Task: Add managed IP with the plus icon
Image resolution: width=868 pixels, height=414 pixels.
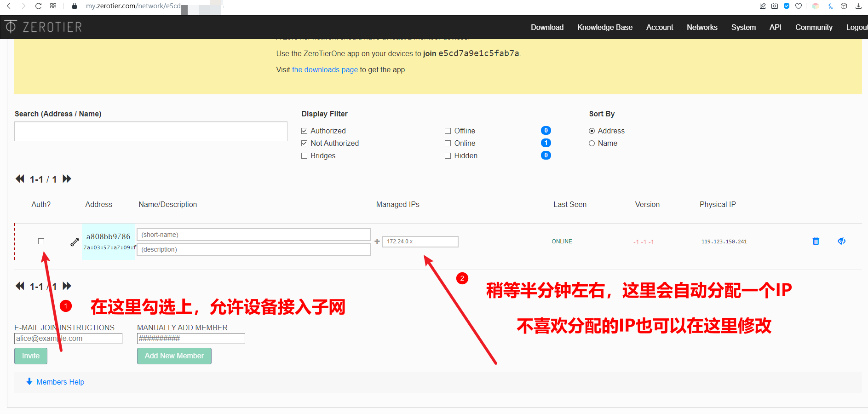Action: [x=377, y=241]
